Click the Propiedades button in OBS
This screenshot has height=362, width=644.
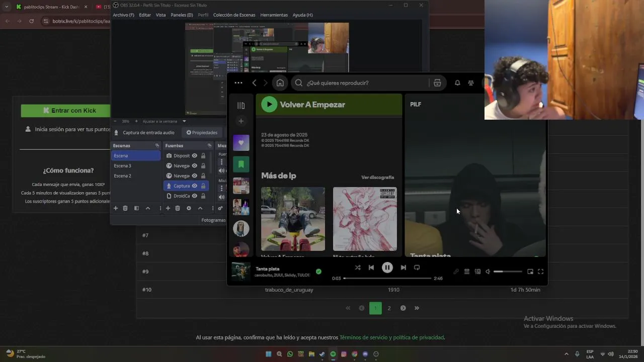point(202,133)
